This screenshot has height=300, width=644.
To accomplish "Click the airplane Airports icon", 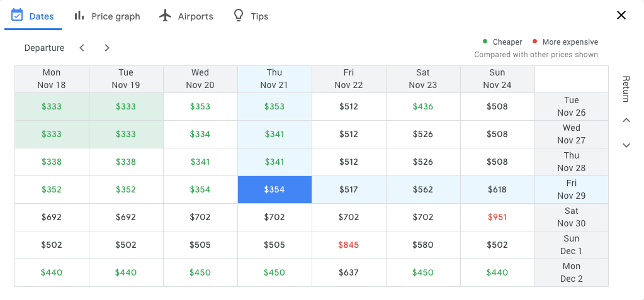I will pyautogui.click(x=166, y=16).
